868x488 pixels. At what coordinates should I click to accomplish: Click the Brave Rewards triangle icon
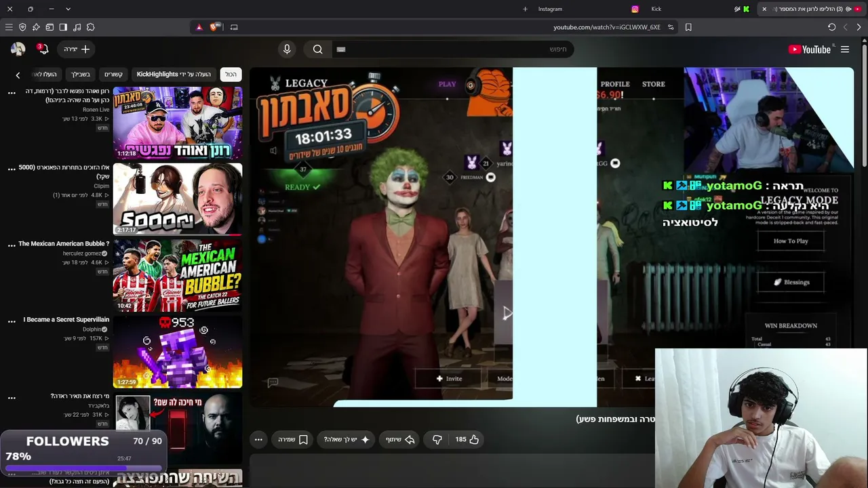(199, 27)
